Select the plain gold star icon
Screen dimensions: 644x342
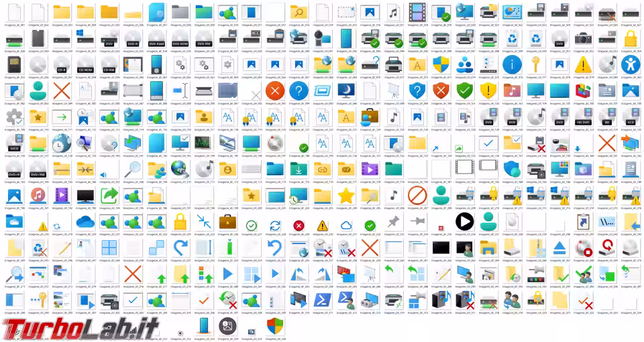pos(346,196)
